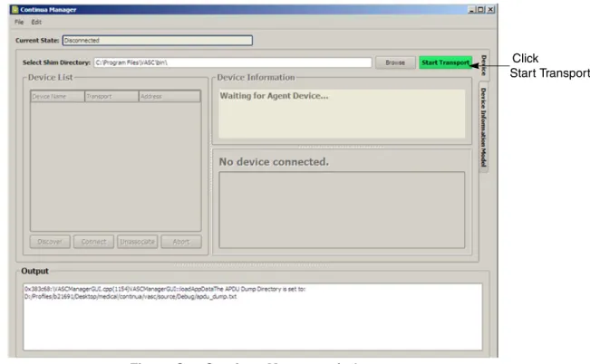Click the Device Information group label

pyautogui.click(x=256, y=78)
